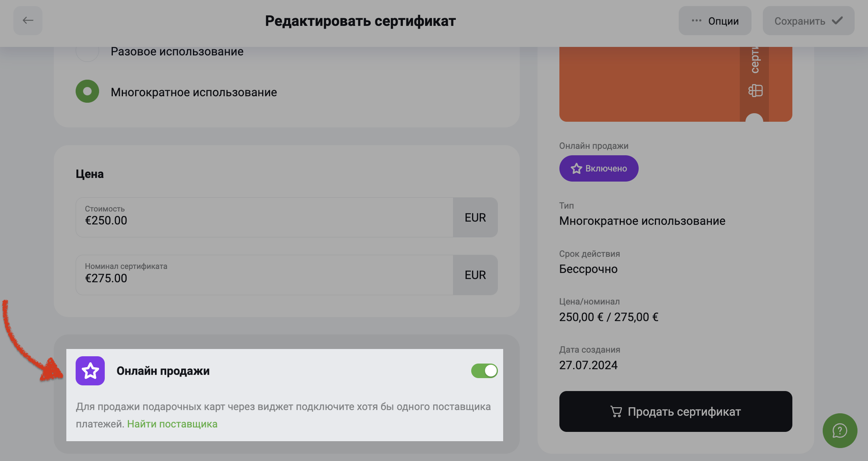Click the star icon inside the Включено badge

click(576, 169)
